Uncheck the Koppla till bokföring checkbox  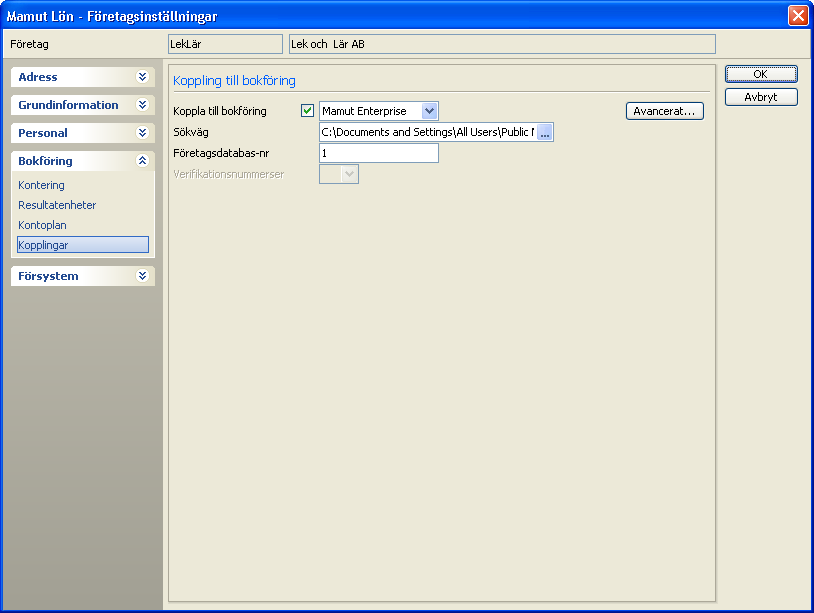307,111
